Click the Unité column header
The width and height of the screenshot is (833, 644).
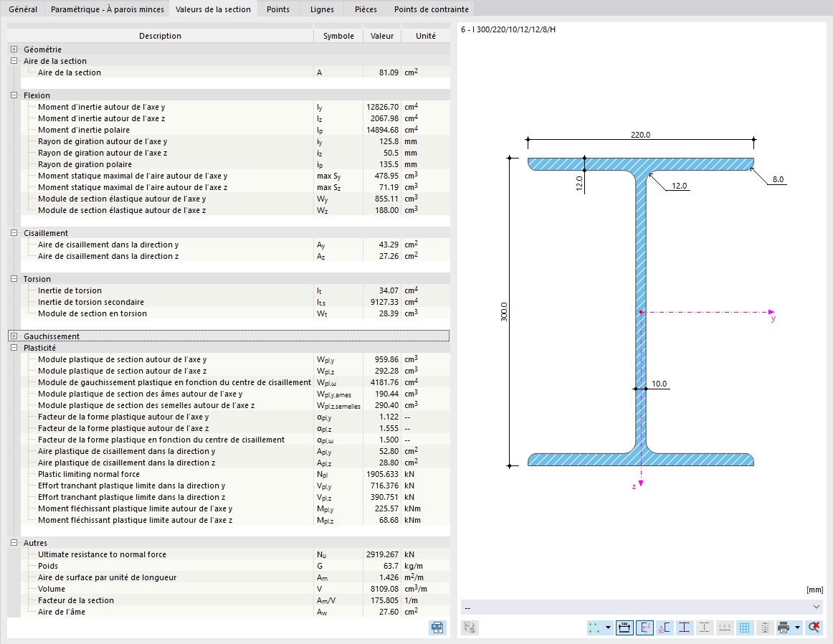coord(426,36)
